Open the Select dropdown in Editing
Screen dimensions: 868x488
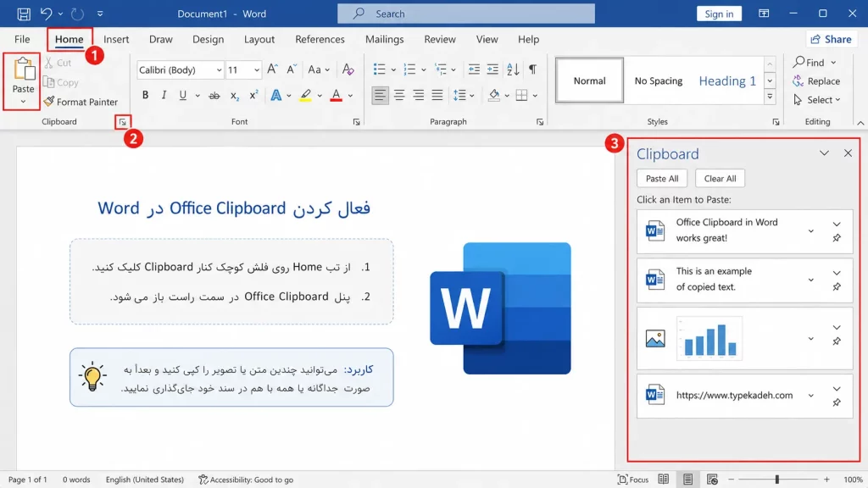point(817,100)
